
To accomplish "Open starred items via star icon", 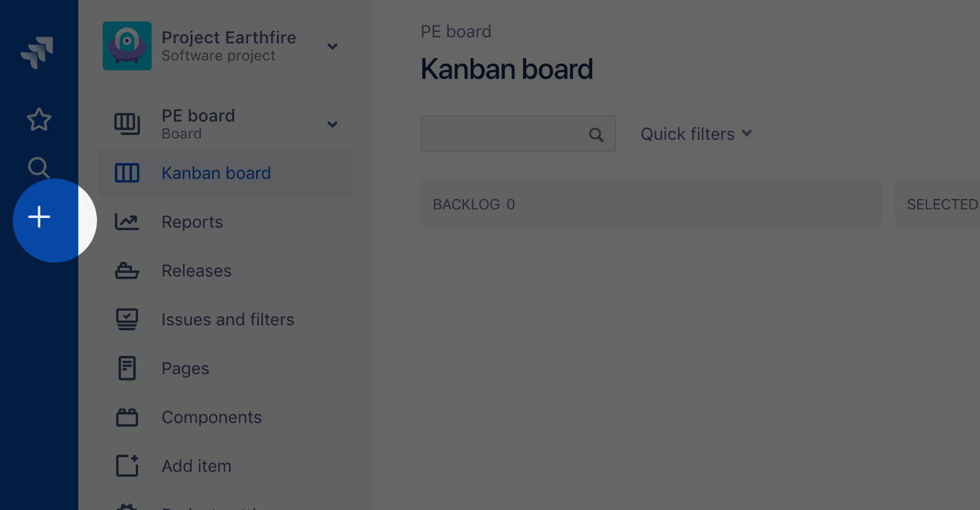I will [39, 119].
